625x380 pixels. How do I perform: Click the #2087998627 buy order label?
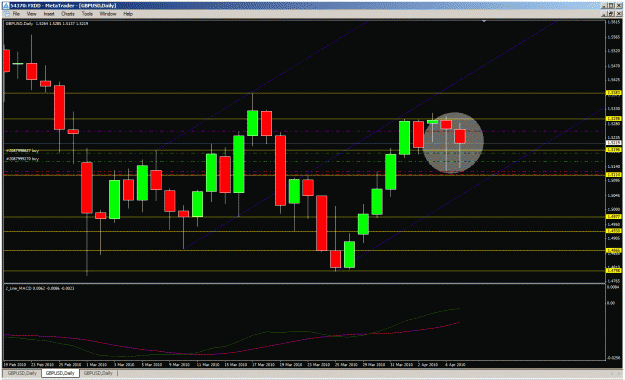coord(22,151)
